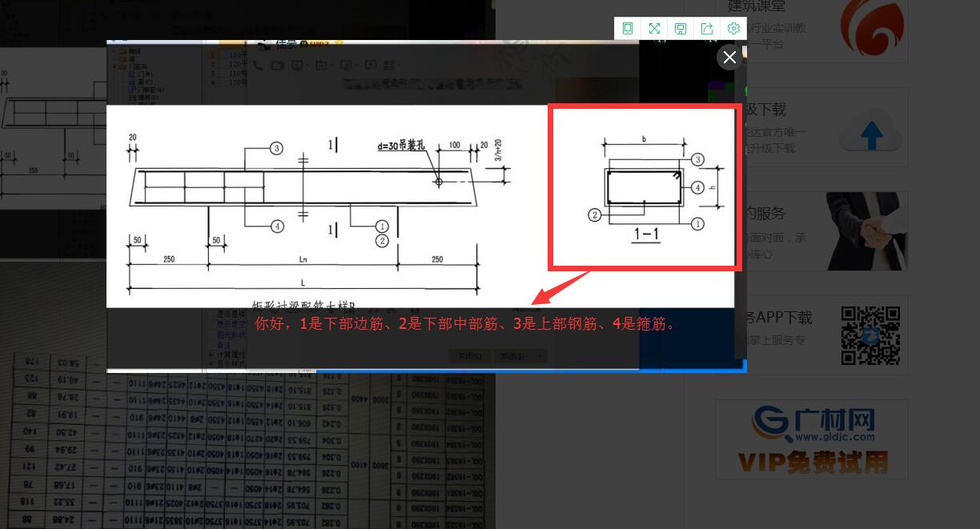Click the save floppy-disk icon
The image size is (980, 529).
[x=681, y=29]
